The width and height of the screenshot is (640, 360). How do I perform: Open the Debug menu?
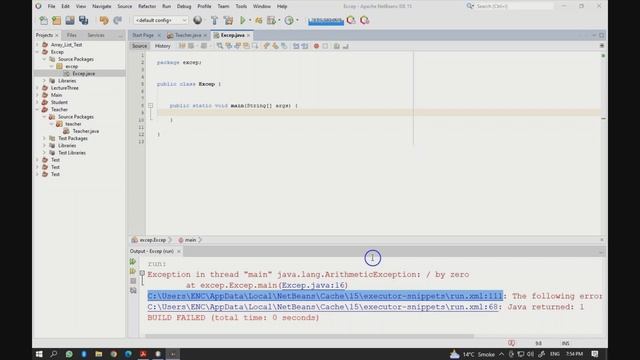click(184, 6)
